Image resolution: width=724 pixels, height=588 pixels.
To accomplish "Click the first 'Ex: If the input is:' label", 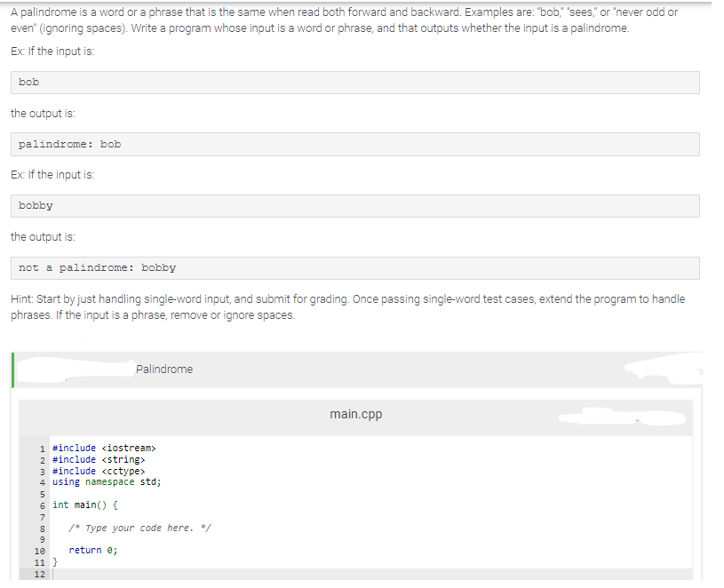I will (52, 52).
